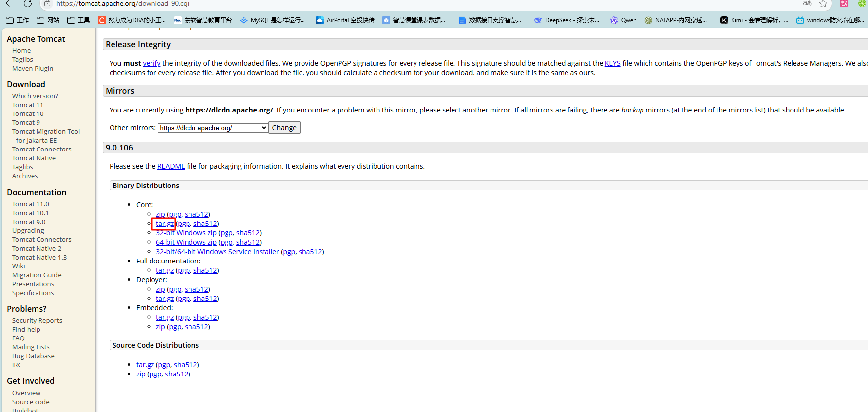The image size is (868, 412).
Task: Download the Embedded tar.gz
Action: 165,317
